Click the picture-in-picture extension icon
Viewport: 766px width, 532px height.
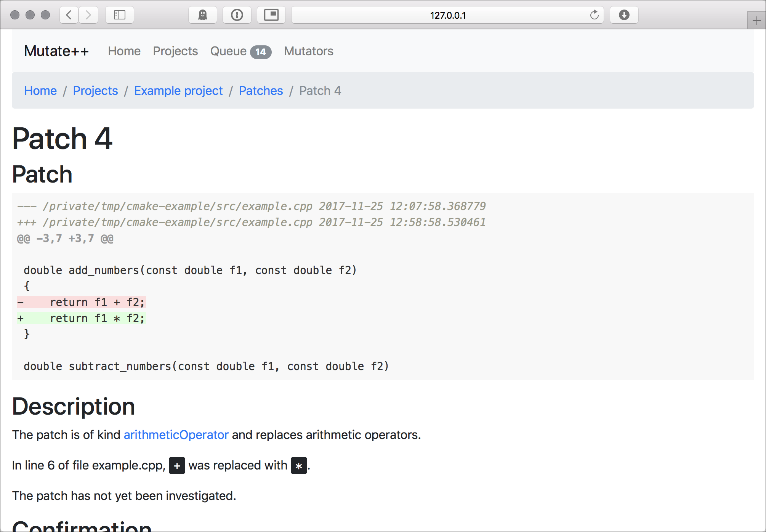pyautogui.click(x=271, y=15)
